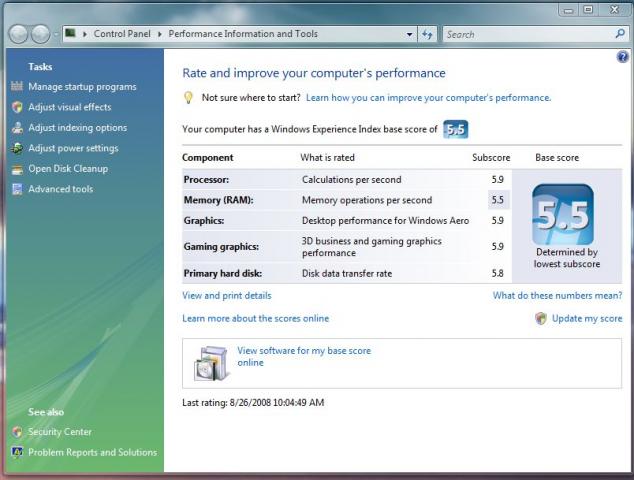634x480 pixels.
Task: Select Control Panel in the breadcrumb
Action: (122, 34)
